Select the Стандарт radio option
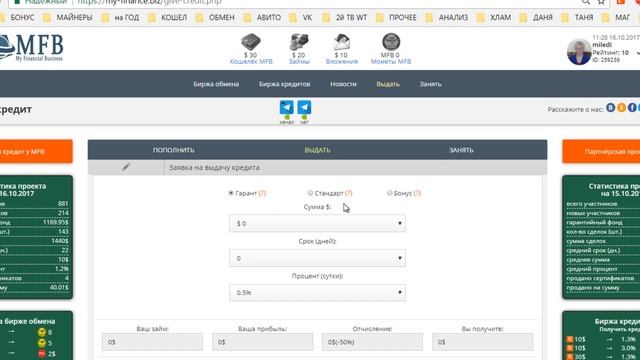Screen dimensions: 640x360 (310, 193)
